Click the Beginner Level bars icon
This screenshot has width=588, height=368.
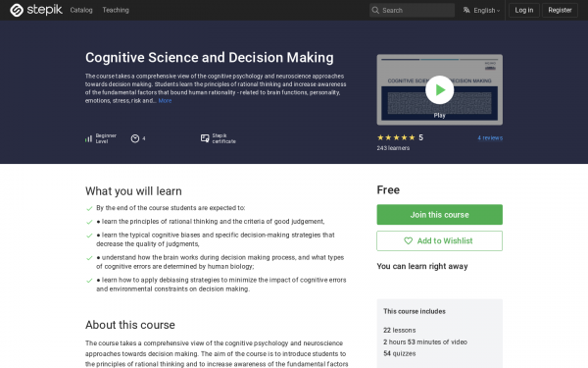click(88, 138)
